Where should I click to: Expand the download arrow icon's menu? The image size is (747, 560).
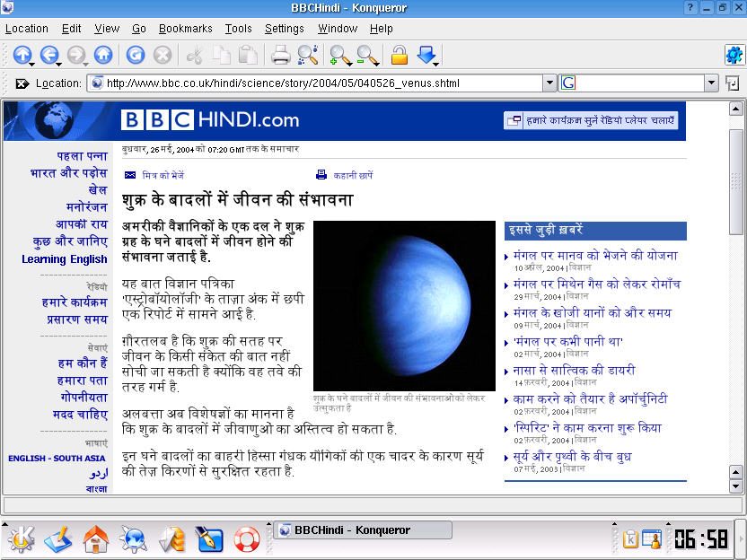pyautogui.click(x=436, y=64)
